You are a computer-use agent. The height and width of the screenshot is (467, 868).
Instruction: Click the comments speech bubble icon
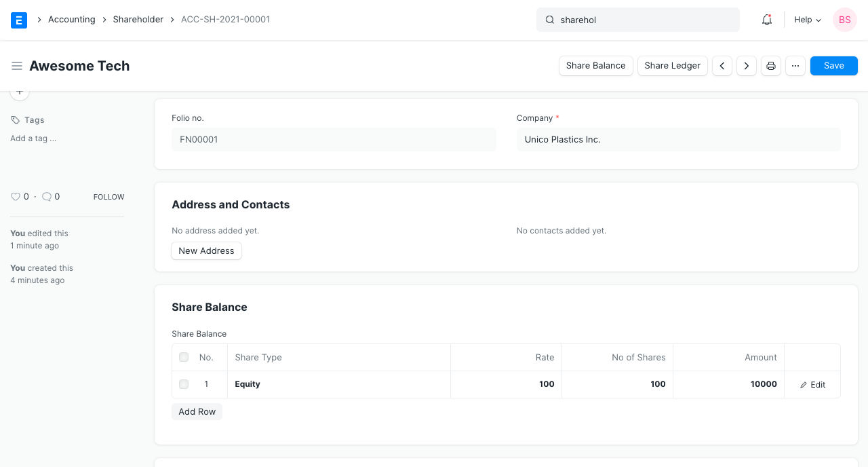coord(47,197)
